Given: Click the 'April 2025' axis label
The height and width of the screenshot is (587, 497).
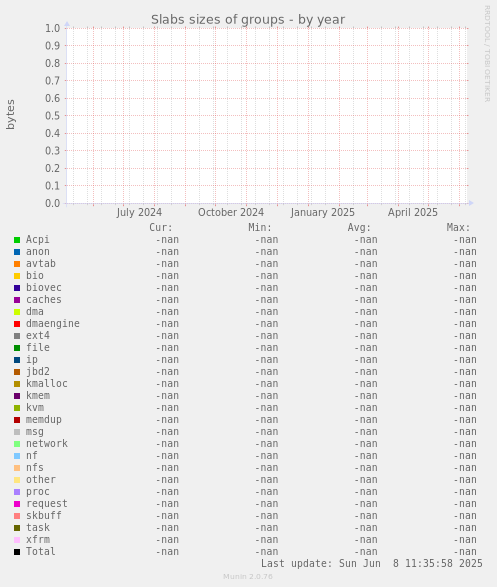Looking at the screenshot, I should pos(412,212).
